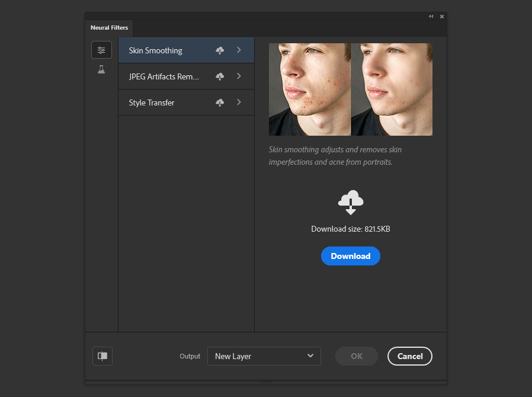532x397 pixels.
Task: Open the Output New Layer dropdown
Action: tap(264, 356)
